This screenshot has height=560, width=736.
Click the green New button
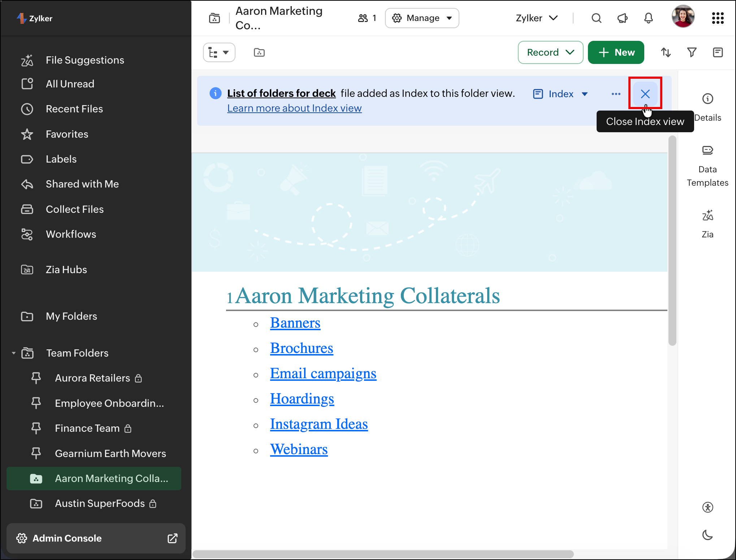pyautogui.click(x=616, y=52)
